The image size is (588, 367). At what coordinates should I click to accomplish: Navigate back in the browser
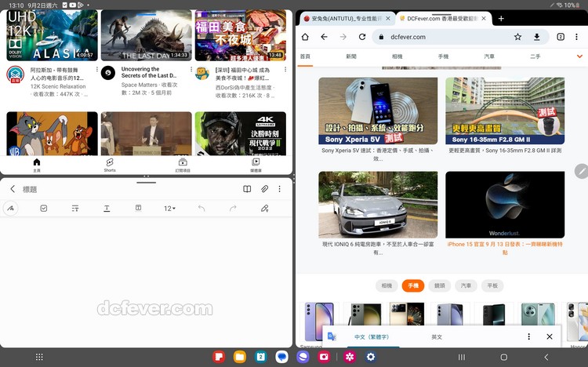tap(324, 37)
